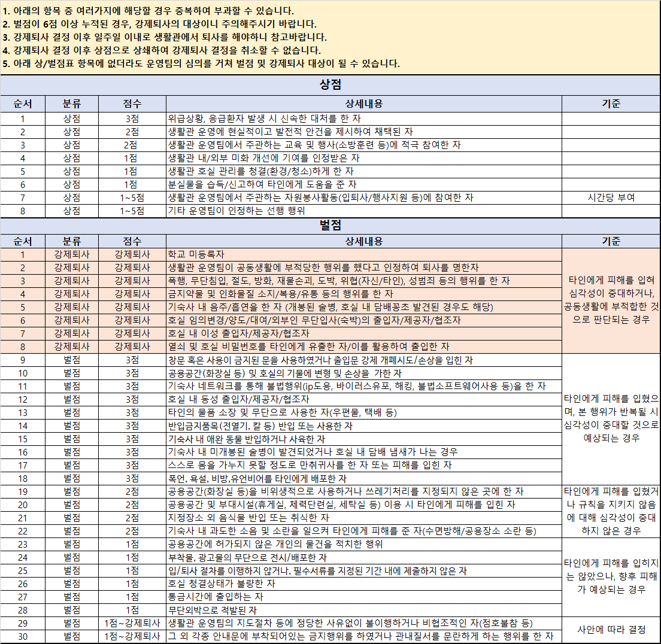Click cell '폭언, 욕설, 비방,유언비어를 타인에게 배포한 자'
The height and width of the screenshot is (644, 661).
[x=364, y=478]
